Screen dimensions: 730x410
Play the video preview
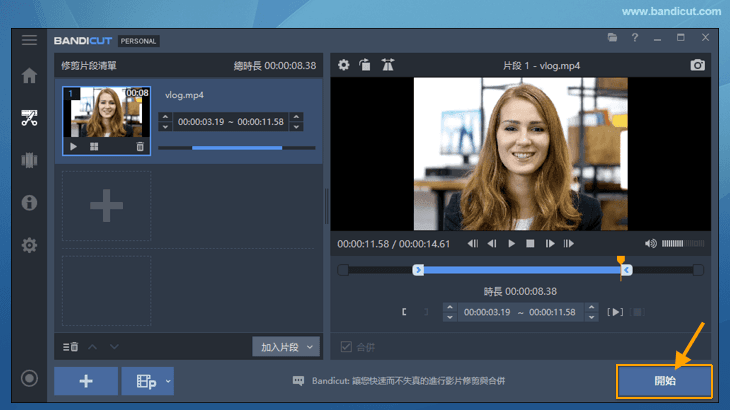point(511,243)
